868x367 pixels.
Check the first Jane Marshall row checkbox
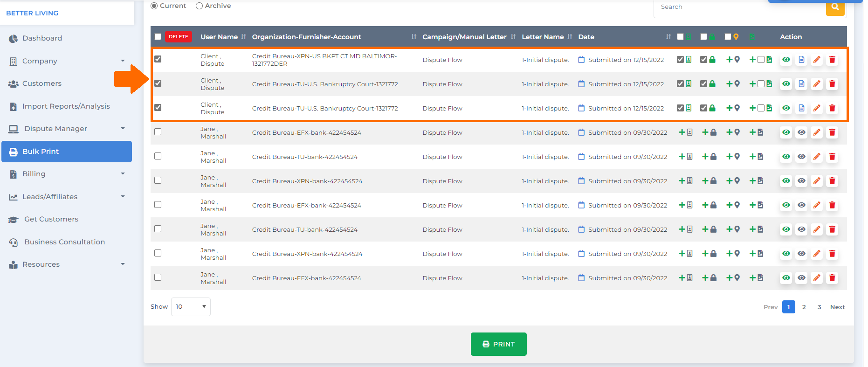158,132
